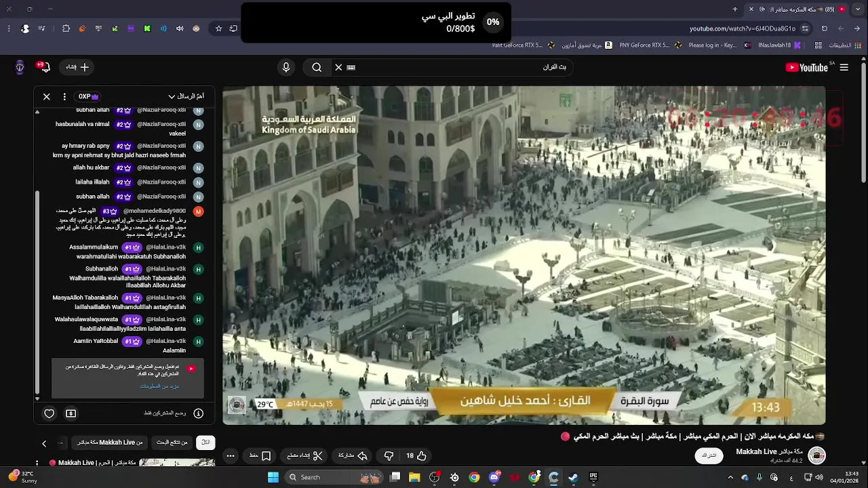The width and height of the screenshot is (868, 488).
Task: Send a heart reaction in chat
Action: point(49,413)
